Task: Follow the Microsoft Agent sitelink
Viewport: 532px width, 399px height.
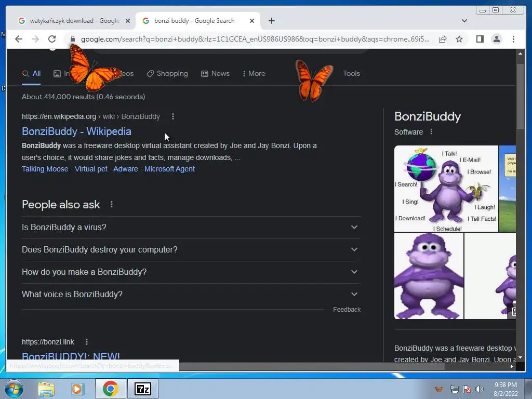Action: pos(170,169)
